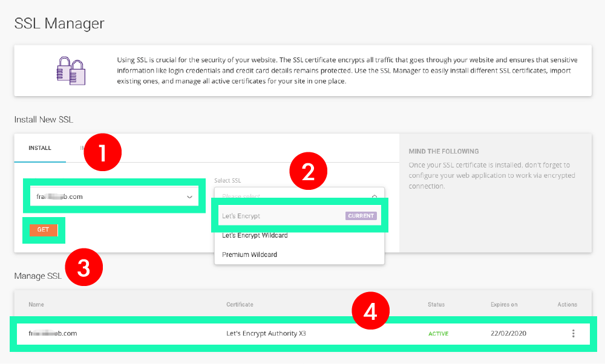The width and height of the screenshot is (605, 364).
Task: Collapse the Select SSL dropdown arrow
Action: click(x=374, y=197)
